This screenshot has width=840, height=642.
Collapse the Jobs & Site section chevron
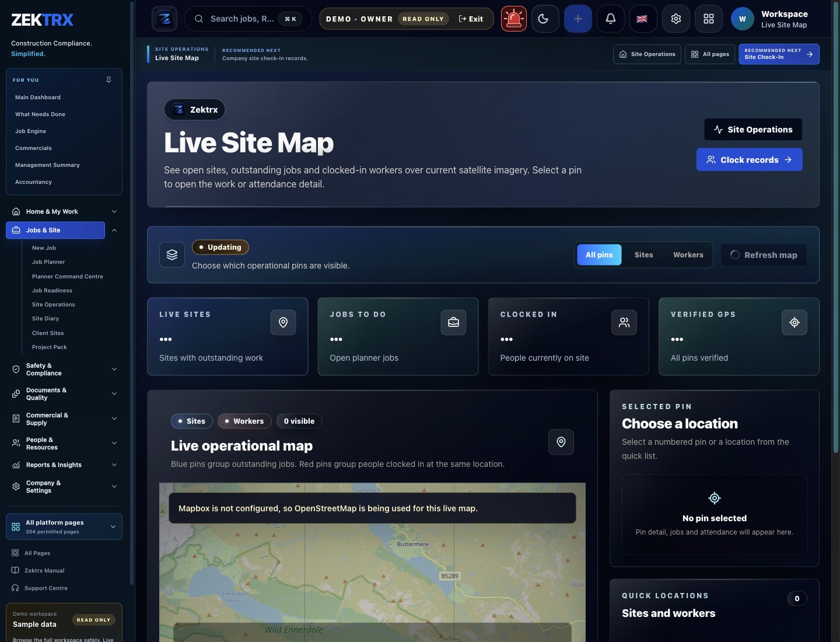coord(114,230)
